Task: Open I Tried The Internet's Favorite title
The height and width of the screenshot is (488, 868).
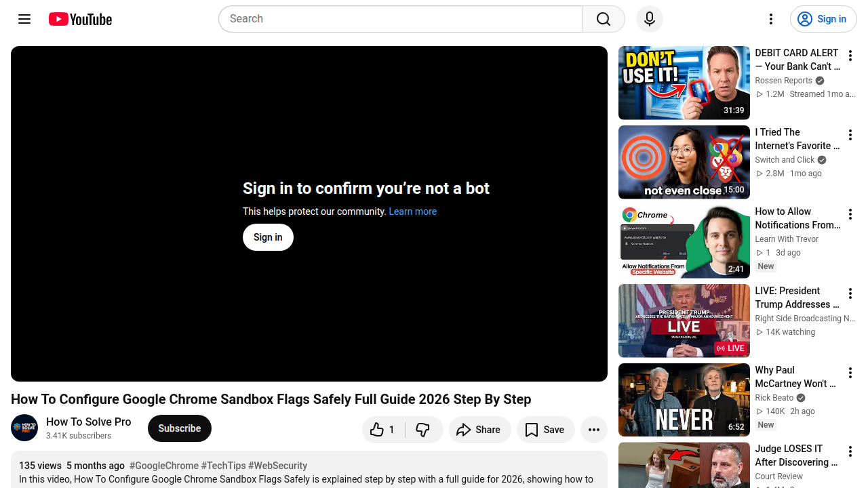Action: pyautogui.click(x=797, y=139)
